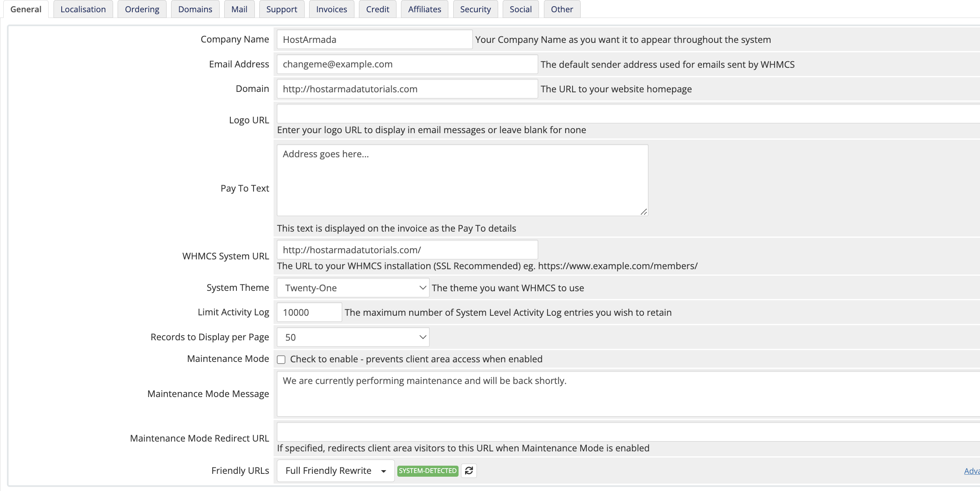The image size is (980, 491).
Task: Click the Company Name input field
Action: coord(375,40)
